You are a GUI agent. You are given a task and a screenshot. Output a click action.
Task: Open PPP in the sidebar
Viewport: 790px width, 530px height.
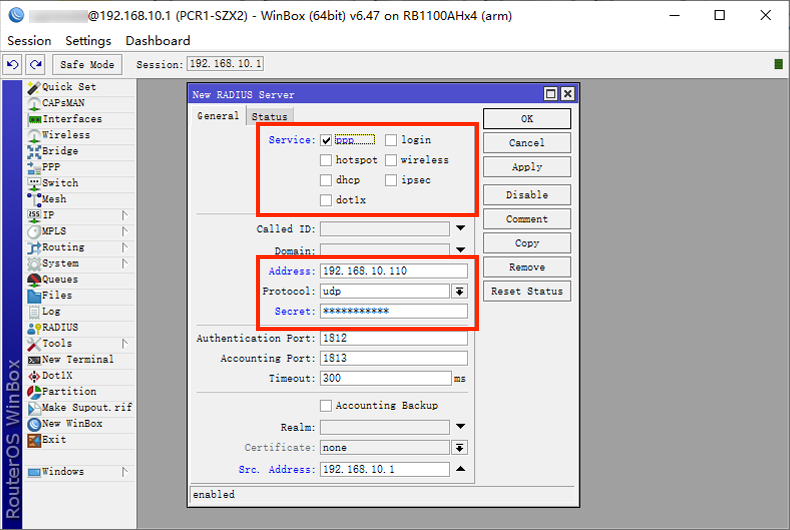click(x=81, y=167)
